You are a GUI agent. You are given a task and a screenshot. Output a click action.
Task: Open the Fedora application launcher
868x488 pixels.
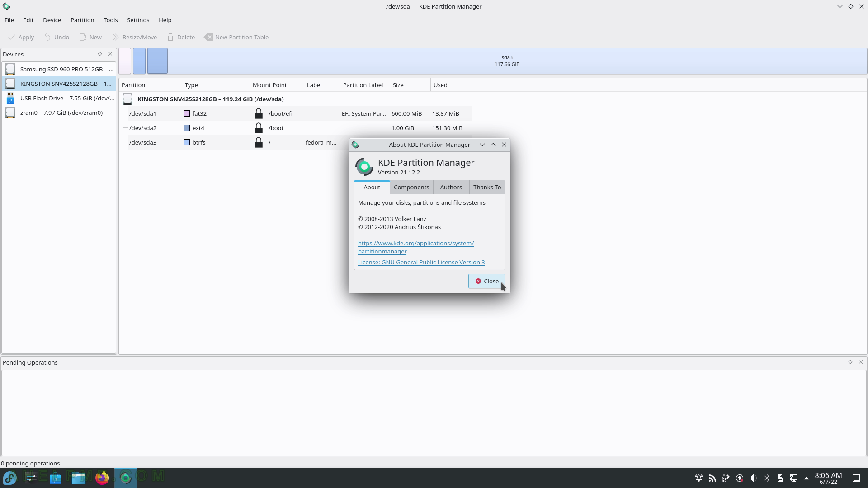(x=10, y=478)
